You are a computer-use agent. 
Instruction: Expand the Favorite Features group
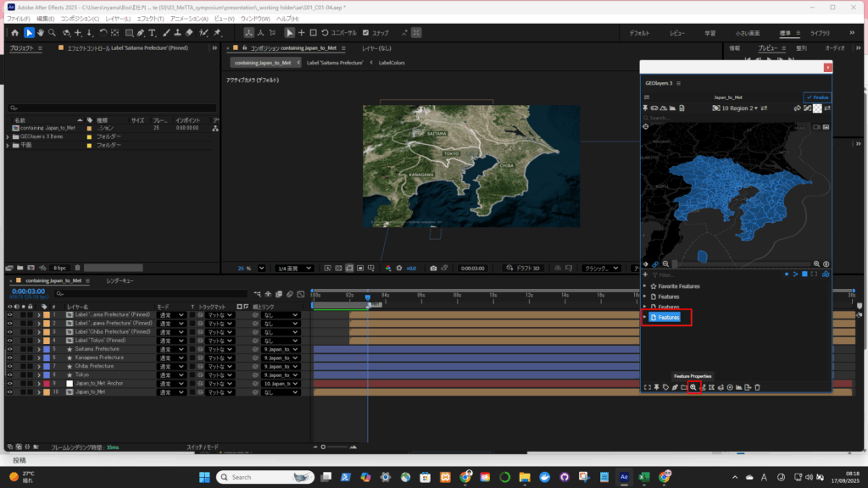click(x=645, y=286)
